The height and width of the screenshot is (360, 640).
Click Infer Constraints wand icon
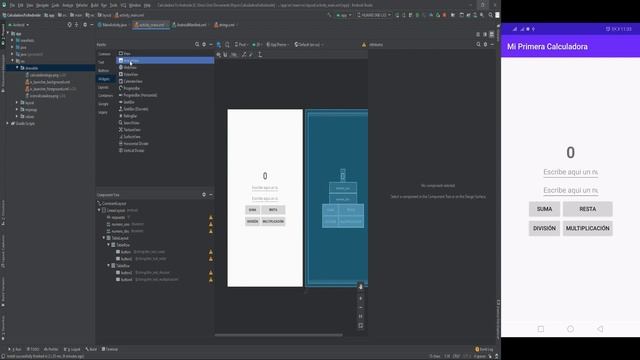tap(251, 54)
